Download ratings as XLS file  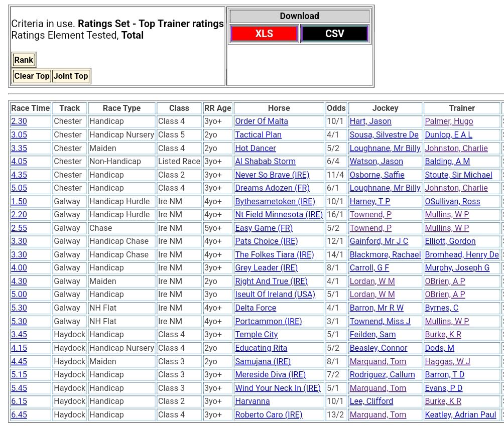coord(264,34)
